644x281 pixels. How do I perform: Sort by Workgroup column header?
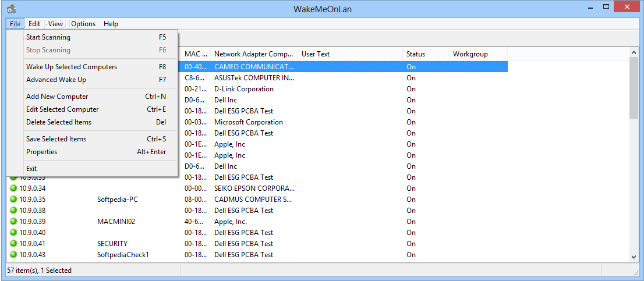click(479, 54)
